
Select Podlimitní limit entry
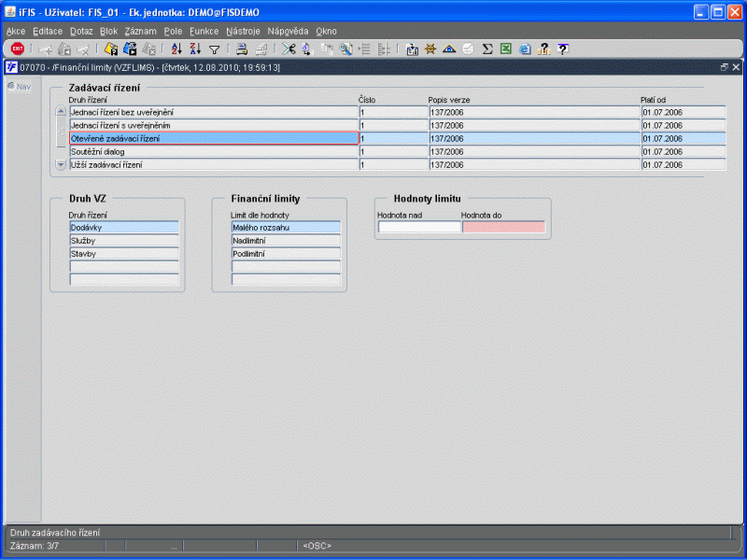pyautogui.click(x=287, y=254)
